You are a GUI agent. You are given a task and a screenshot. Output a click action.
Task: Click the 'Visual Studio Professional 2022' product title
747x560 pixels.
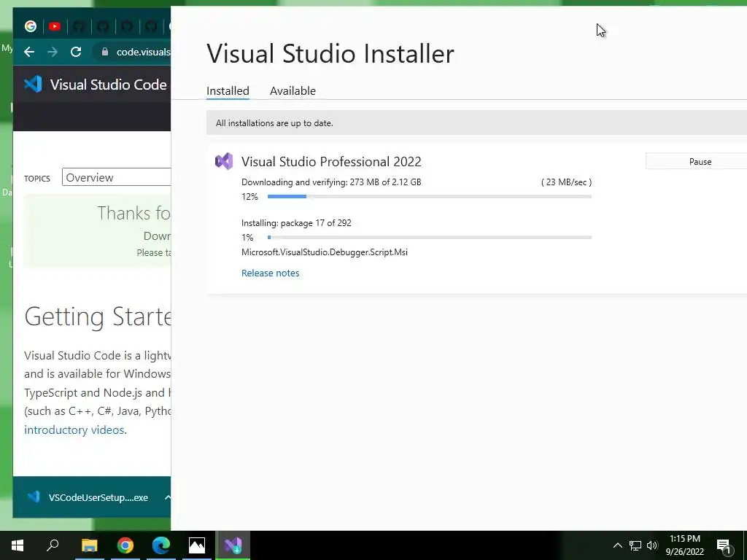331,161
